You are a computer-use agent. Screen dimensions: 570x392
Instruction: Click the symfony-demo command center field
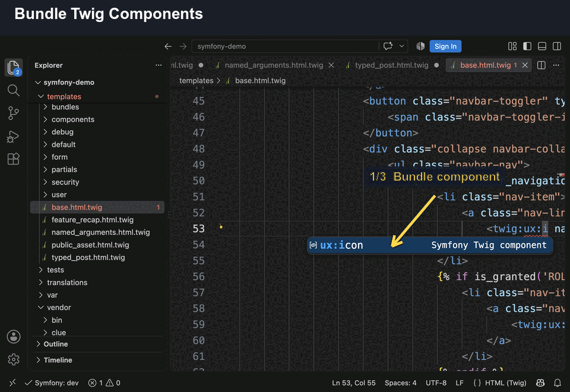[x=299, y=46]
